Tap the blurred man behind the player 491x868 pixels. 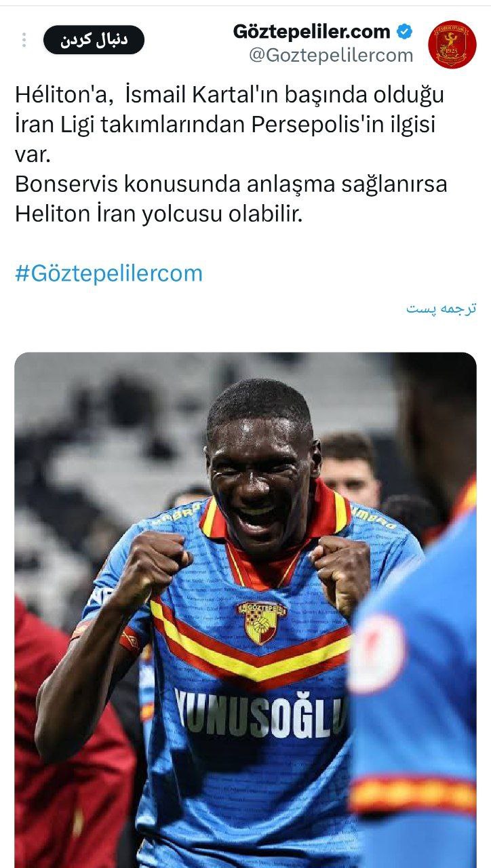tap(349, 468)
